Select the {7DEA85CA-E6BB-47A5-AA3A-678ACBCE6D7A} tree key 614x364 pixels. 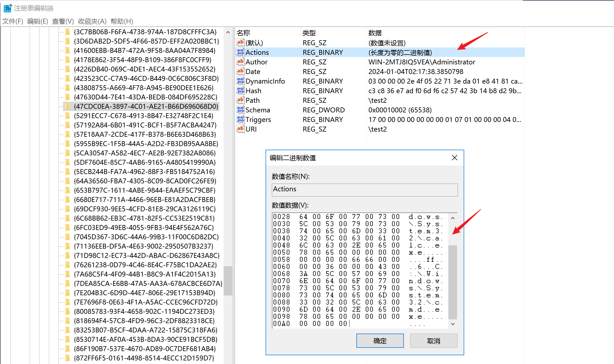[148, 283]
